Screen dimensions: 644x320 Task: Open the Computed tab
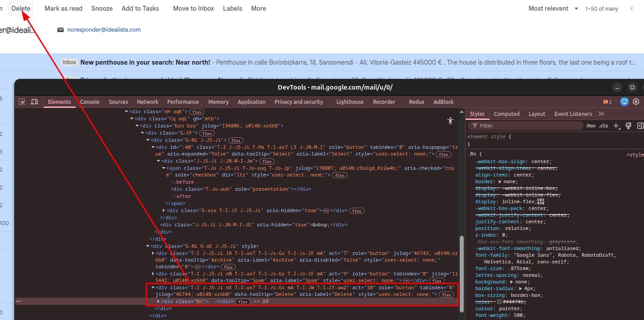(x=506, y=114)
